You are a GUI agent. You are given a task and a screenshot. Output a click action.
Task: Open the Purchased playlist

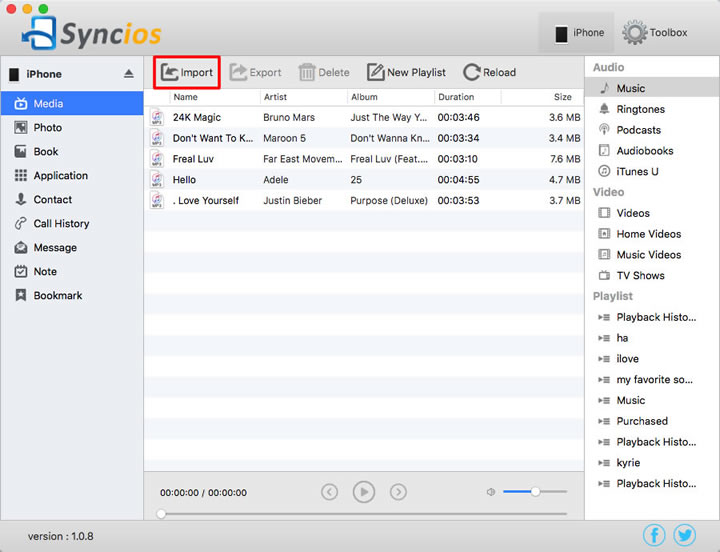[x=652, y=421]
